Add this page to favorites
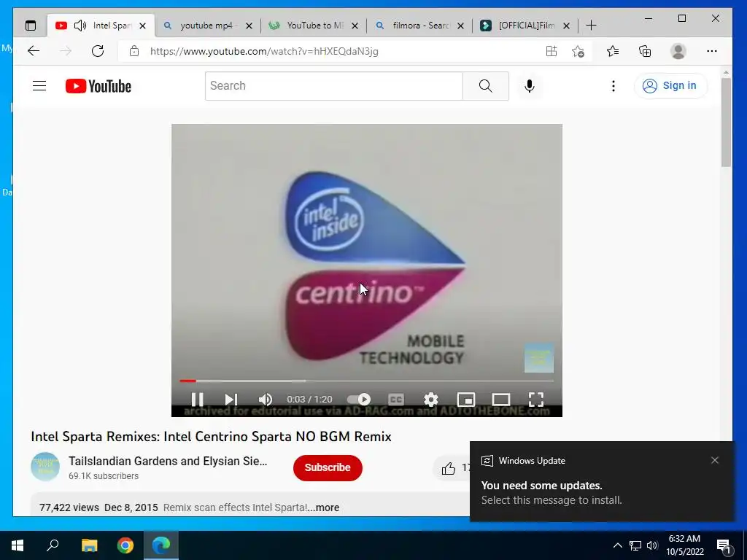Image resolution: width=747 pixels, height=560 pixels. 578,51
